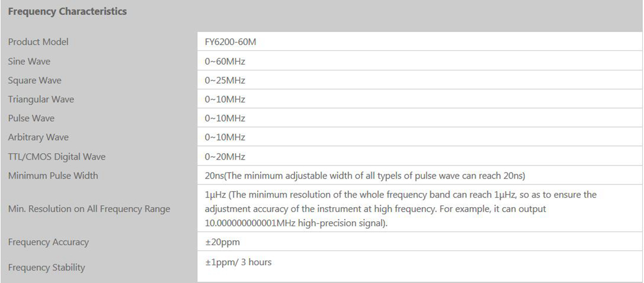The width and height of the screenshot is (644, 283).
Task: Click the Frequency Accuracy row label
Action: [x=48, y=242]
